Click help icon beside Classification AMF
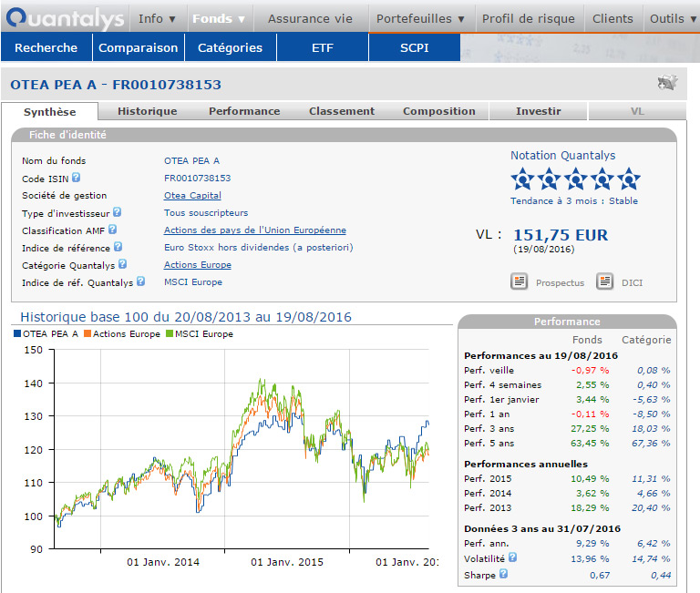The height and width of the screenshot is (593, 700). coord(113,230)
